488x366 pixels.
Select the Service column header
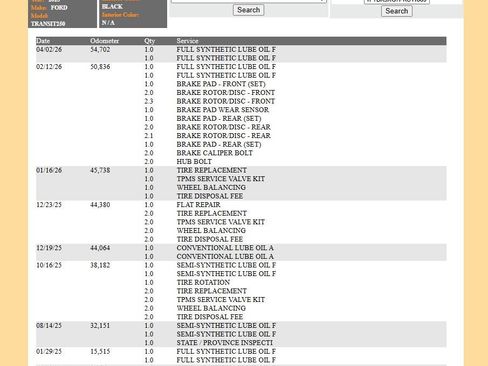(187, 41)
